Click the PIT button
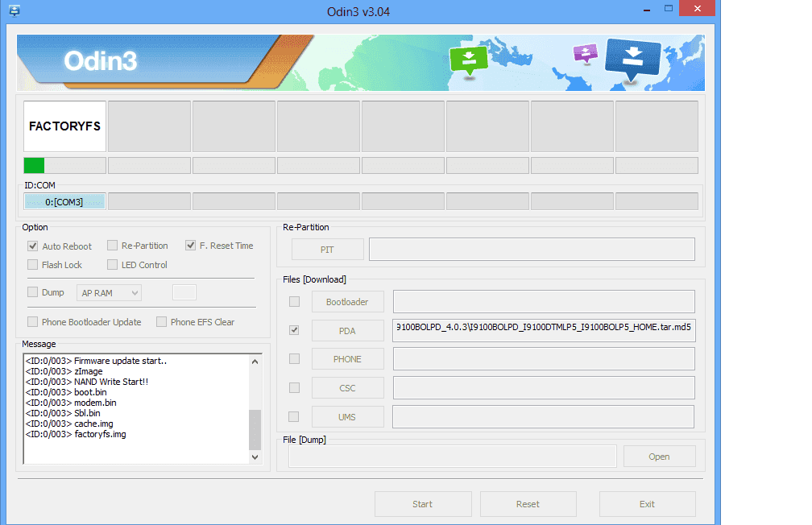The width and height of the screenshot is (812, 525). coord(327,250)
